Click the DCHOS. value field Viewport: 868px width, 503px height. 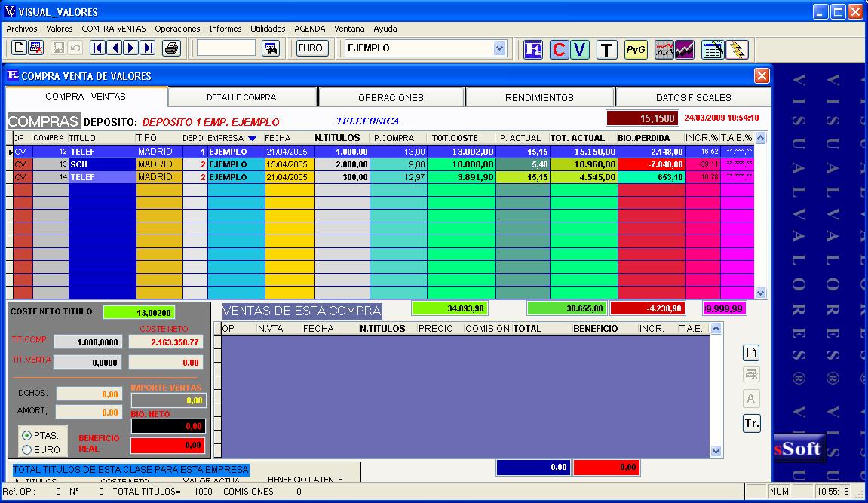coord(89,394)
